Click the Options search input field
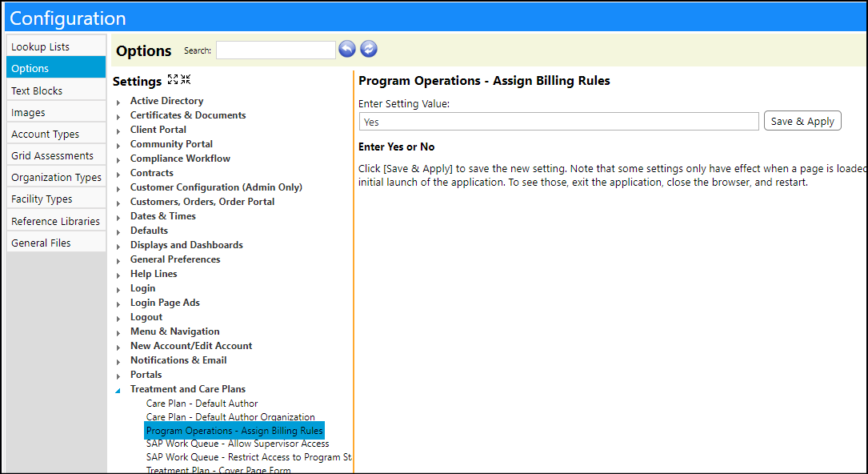The height and width of the screenshot is (474, 868). tap(276, 50)
